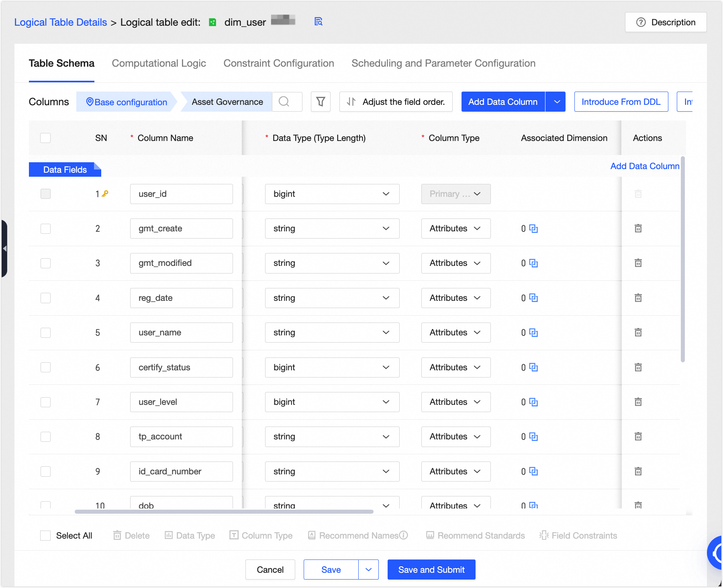This screenshot has width=723, height=588.
Task: Click the Field Constraints action in footer
Action: [x=578, y=535]
